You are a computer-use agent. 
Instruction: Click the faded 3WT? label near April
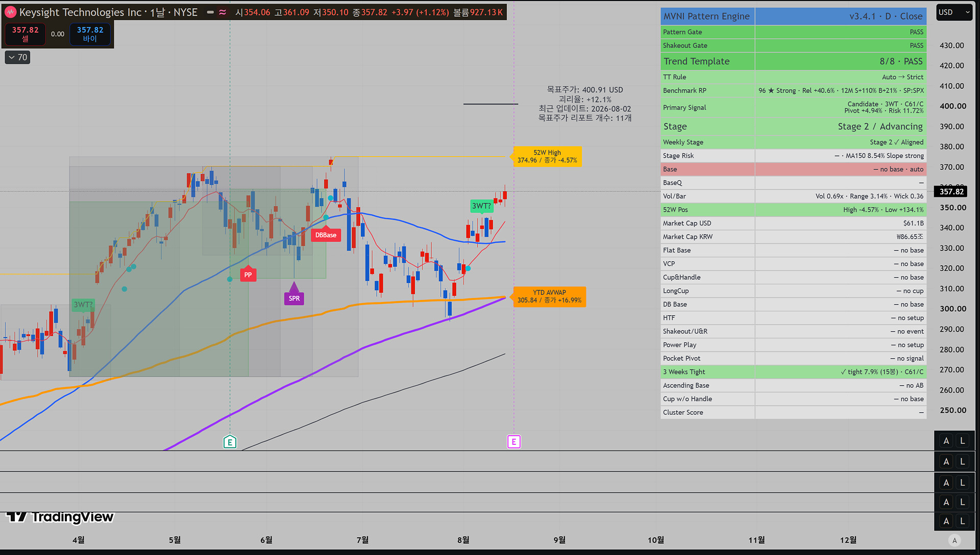(x=83, y=305)
